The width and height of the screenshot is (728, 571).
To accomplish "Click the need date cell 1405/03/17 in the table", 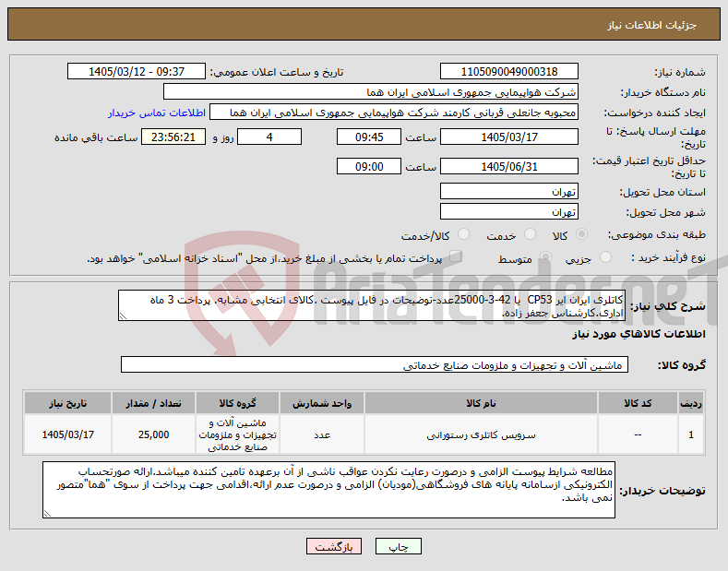I will 67,435.
